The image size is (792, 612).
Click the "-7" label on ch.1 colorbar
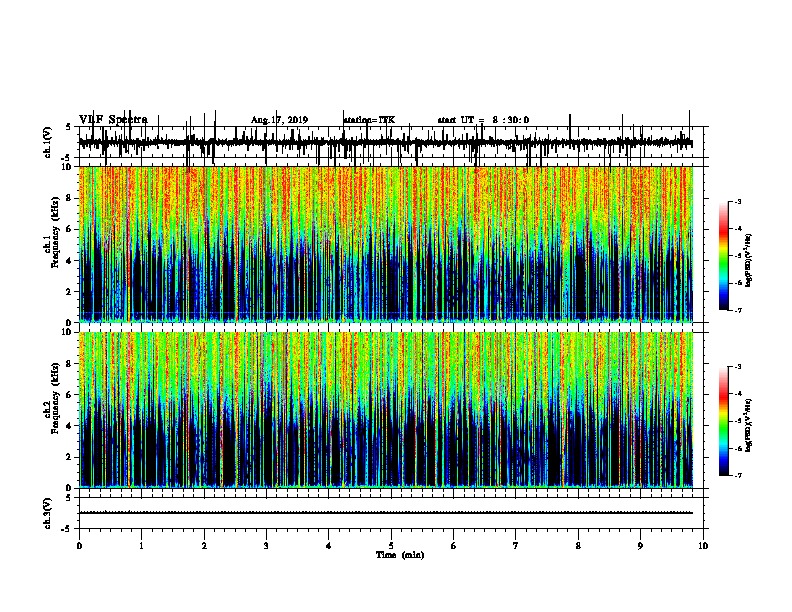737,310
